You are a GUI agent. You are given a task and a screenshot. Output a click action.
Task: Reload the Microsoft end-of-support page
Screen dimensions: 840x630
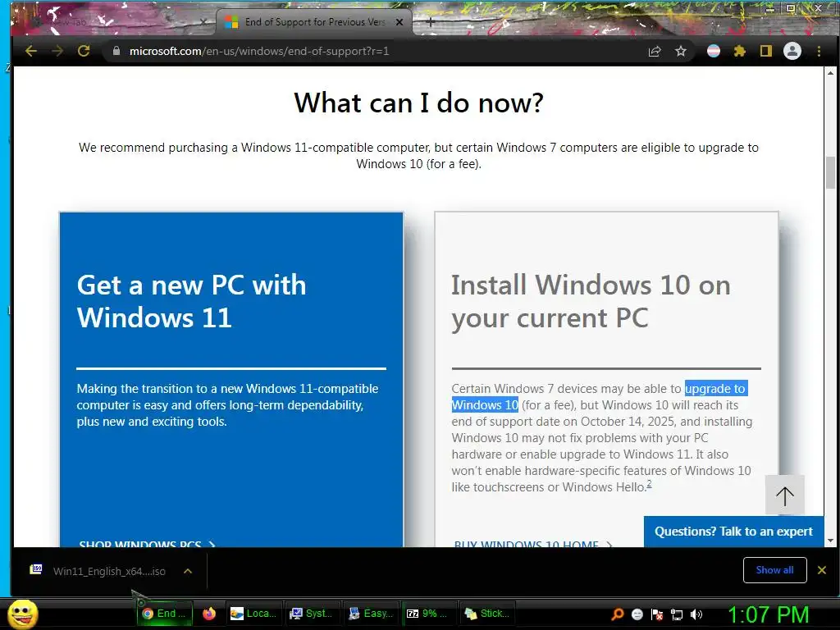(84, 51)
